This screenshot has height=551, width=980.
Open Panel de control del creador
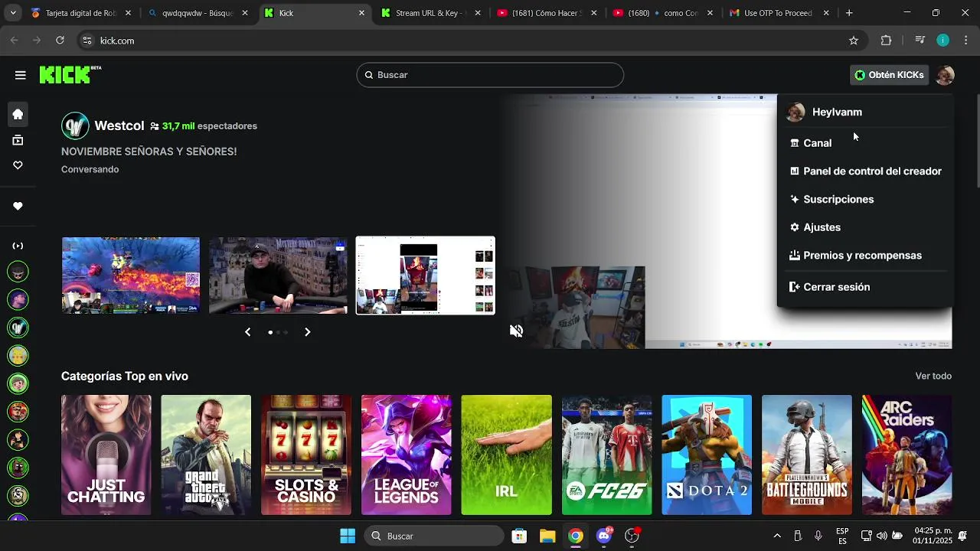click(x=864, y=171)
